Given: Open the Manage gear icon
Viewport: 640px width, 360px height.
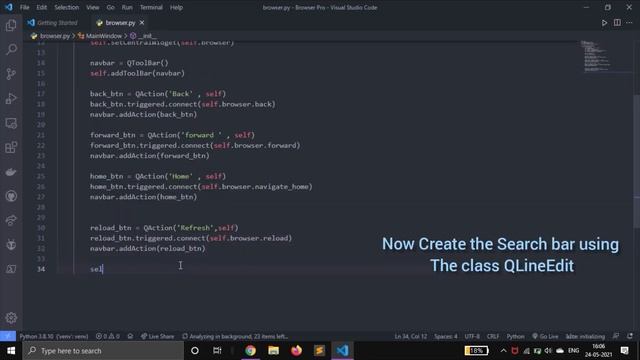Looking at the screenshot, I should 11,318.
